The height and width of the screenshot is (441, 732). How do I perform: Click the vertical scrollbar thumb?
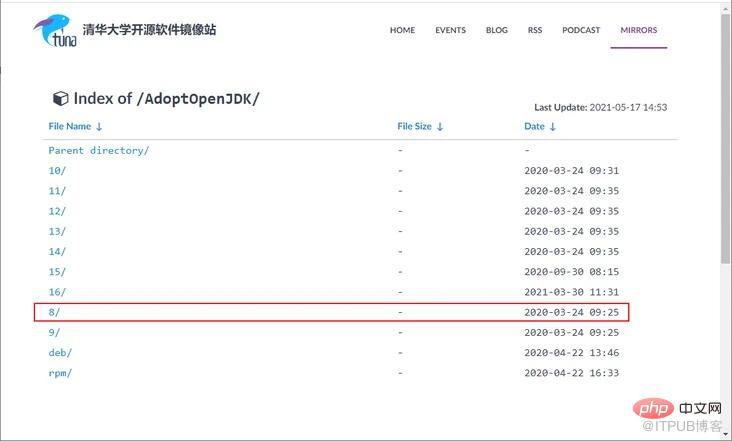coord(725,140)
